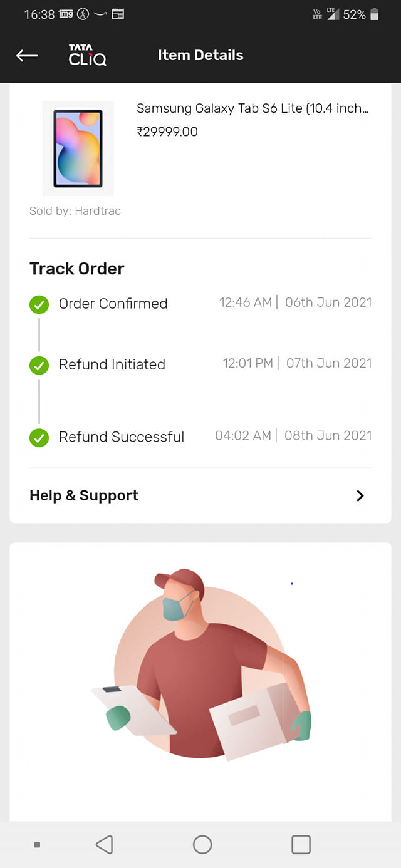
Task: Tap the calendar notification icon in status bar
Action: [x=118, y=14]
